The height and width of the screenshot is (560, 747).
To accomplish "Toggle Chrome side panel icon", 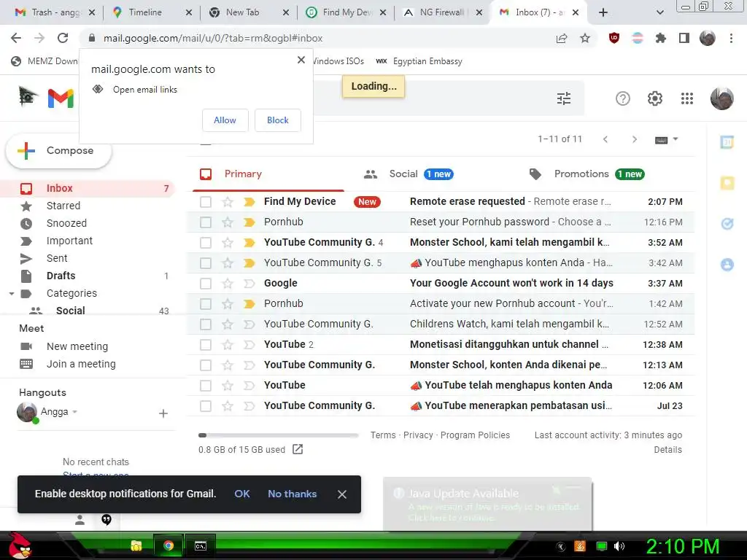I will (x=684, y=38).
